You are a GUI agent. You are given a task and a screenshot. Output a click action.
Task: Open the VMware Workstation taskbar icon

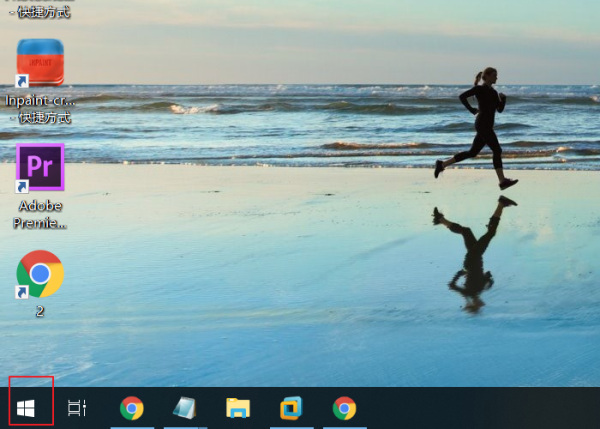point(291,408)
